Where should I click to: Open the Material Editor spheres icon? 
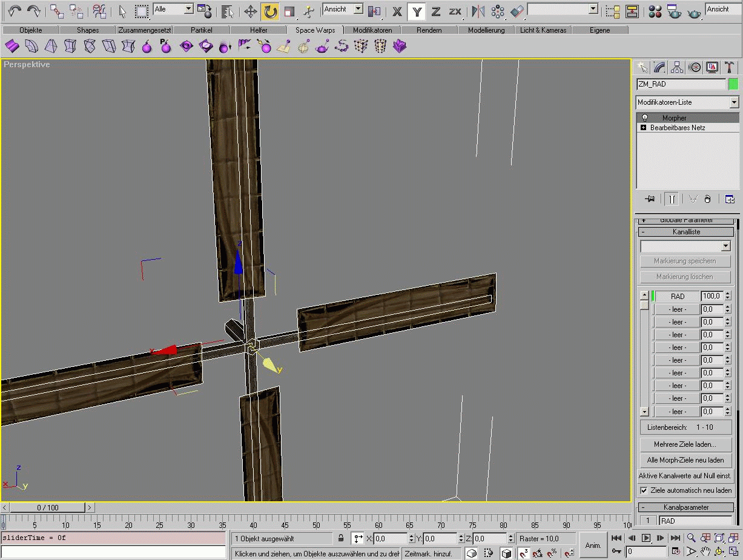[x=655, y=11]
